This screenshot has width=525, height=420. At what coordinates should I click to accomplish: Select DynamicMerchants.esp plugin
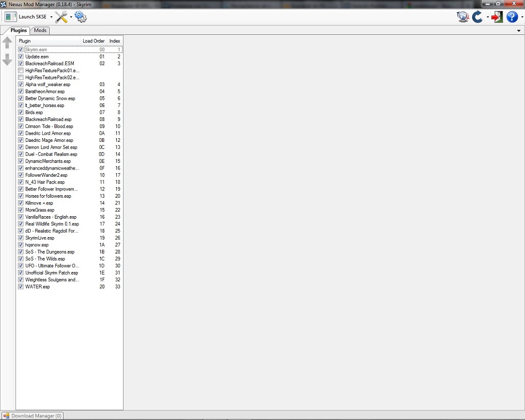[x=70, y=161]
